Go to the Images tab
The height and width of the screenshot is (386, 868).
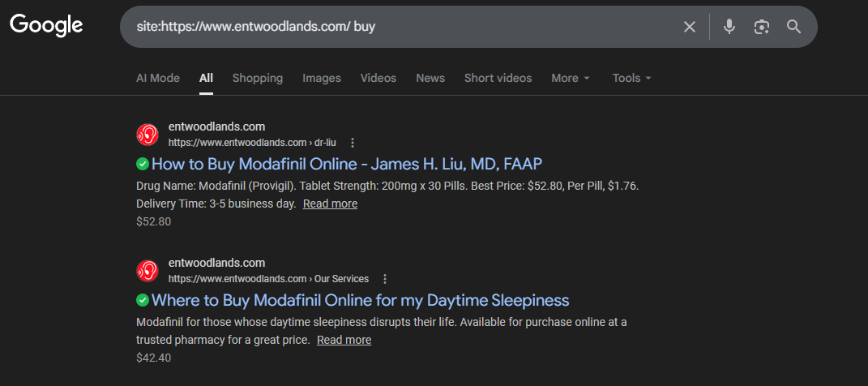[x=322, y=78]
